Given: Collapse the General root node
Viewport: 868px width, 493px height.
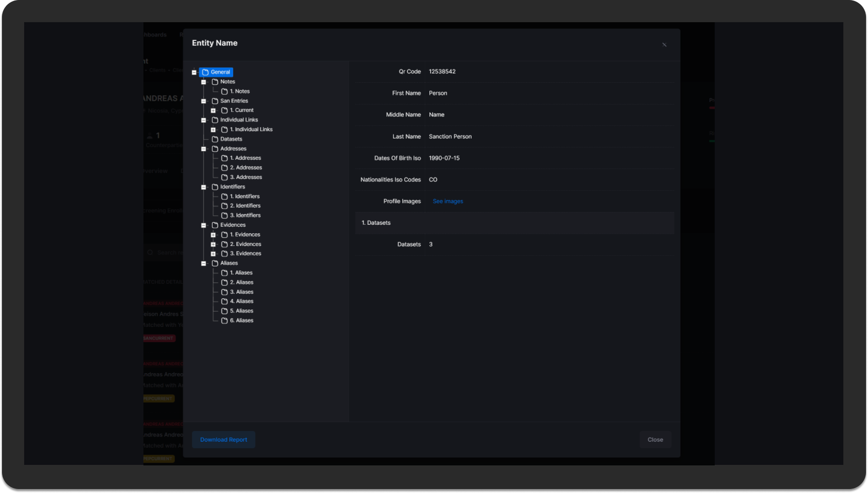Looking at the screenshot, I should (x=194, y=72).
